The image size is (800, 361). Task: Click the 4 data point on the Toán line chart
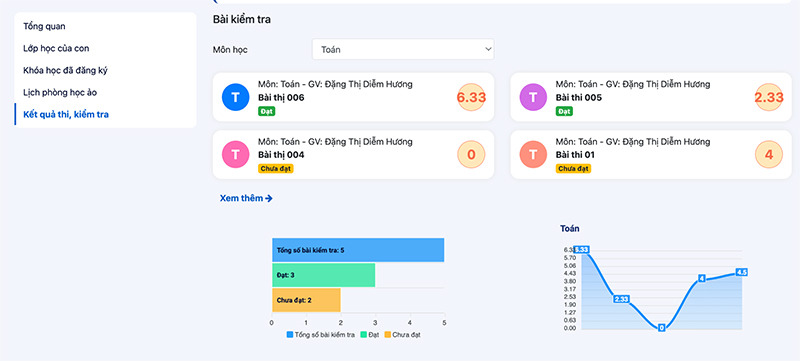[x=702, y=279]
